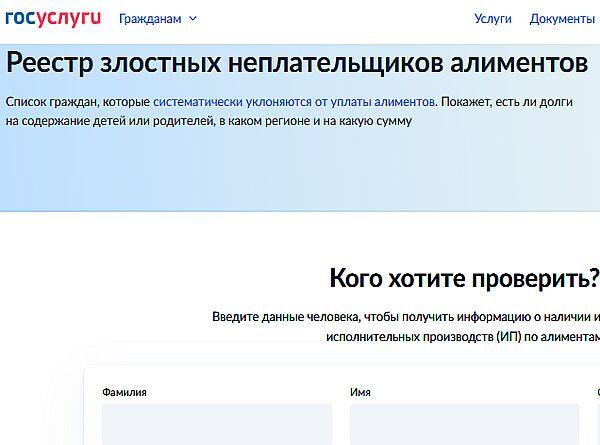Go to the Документы section
This screenshot has height=445, width=600.
pos(562,18)
